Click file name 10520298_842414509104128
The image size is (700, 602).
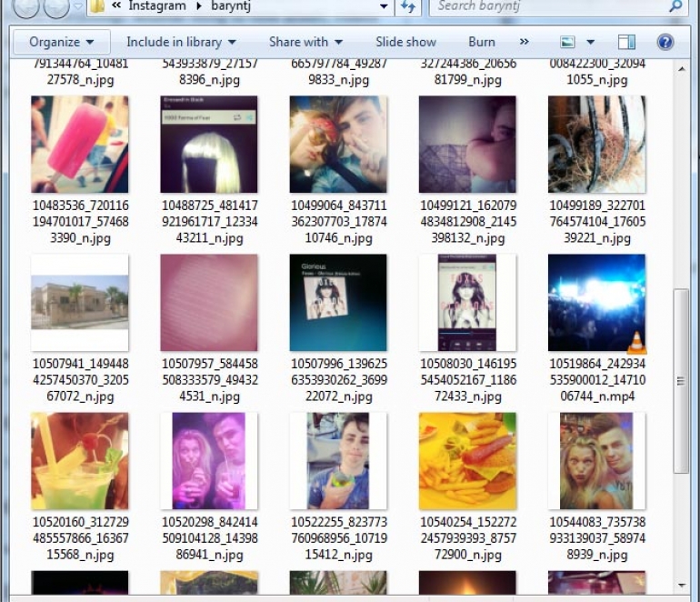pyautogui.click(x=209, y=538)
